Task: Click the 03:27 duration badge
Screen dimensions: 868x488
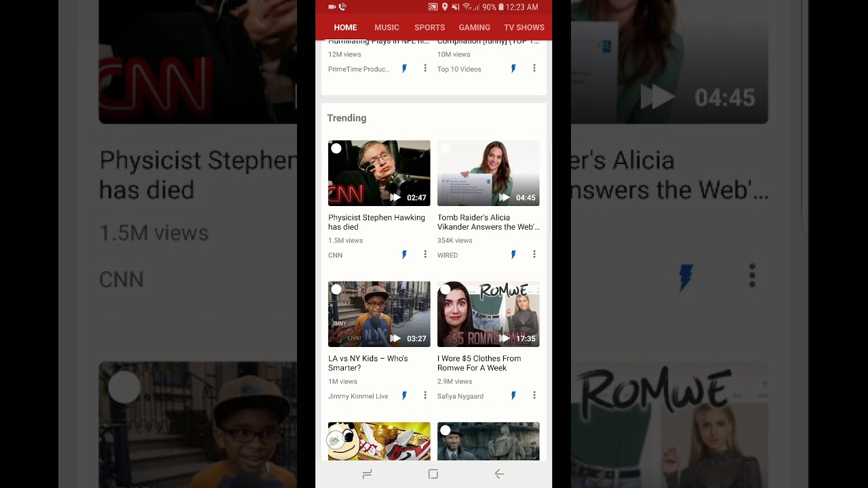Action: 416,339
